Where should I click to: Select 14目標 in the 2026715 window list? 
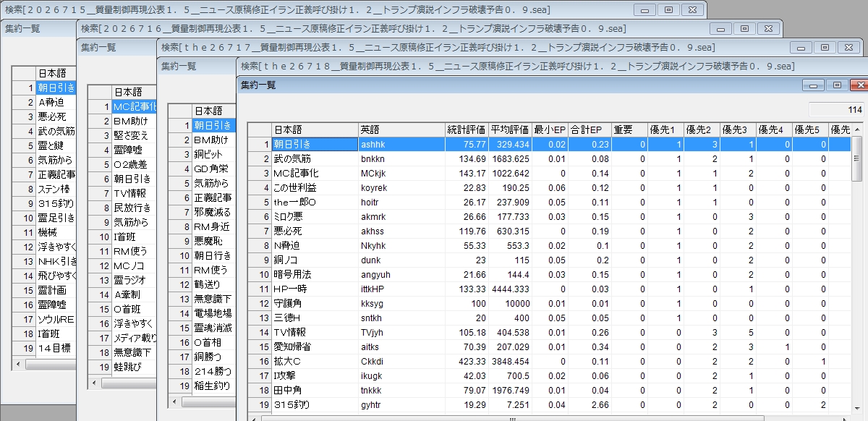55,348
